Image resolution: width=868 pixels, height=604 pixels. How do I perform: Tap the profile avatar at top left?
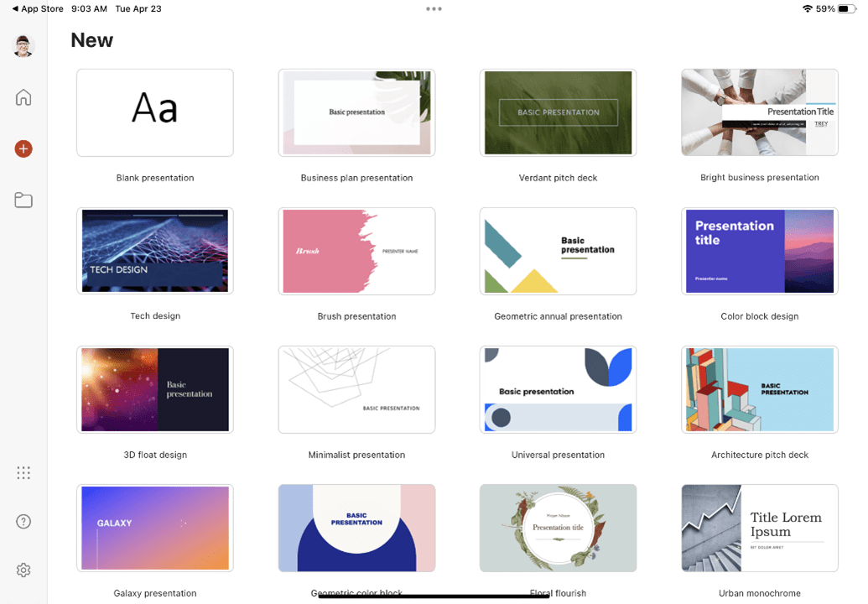23,46
